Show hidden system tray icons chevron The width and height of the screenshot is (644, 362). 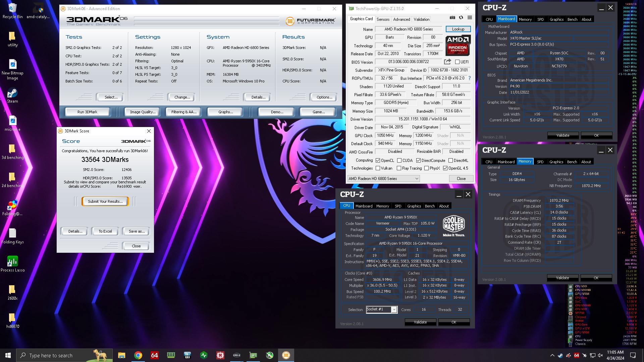pyautogui.click(x=552, y=355)
